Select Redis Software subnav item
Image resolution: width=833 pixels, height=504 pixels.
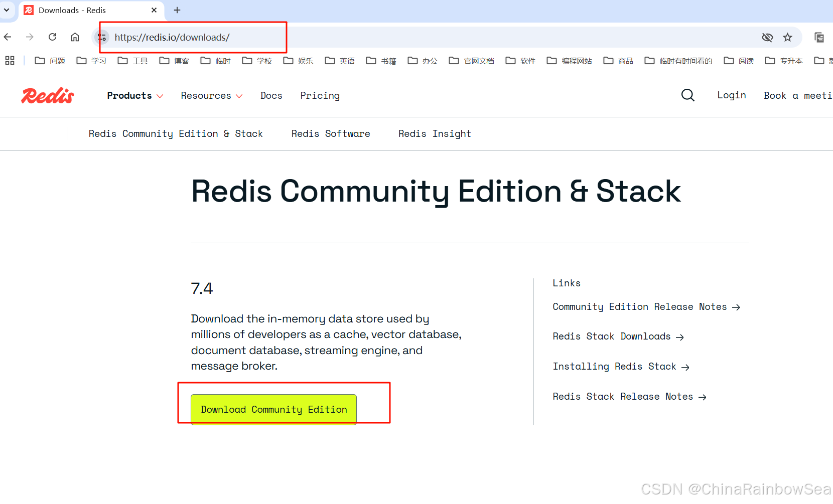click(331, 134)
